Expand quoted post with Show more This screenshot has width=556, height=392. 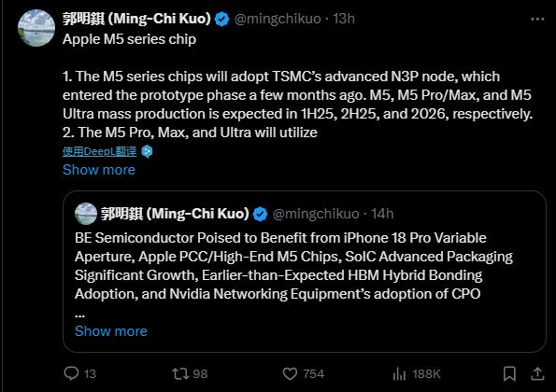111,331
